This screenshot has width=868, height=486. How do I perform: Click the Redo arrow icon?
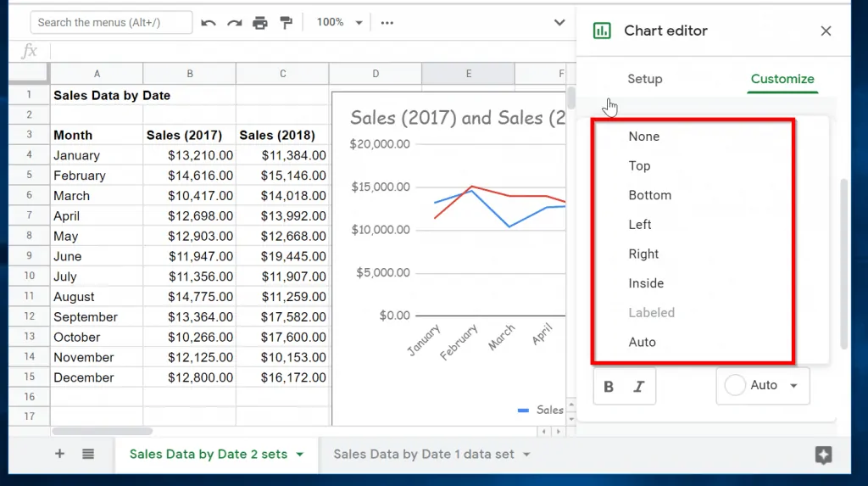click(234, 23)
